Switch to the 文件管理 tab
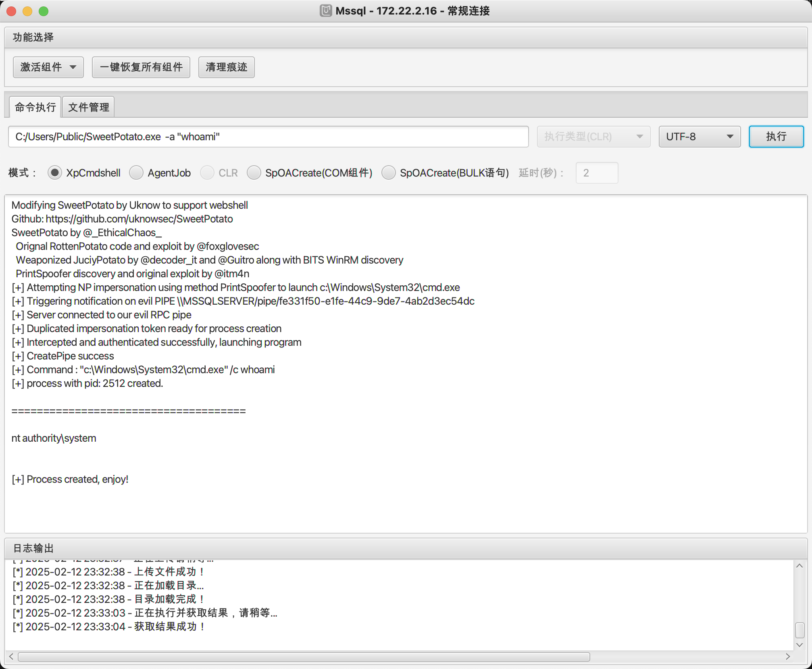 point(89,107)
